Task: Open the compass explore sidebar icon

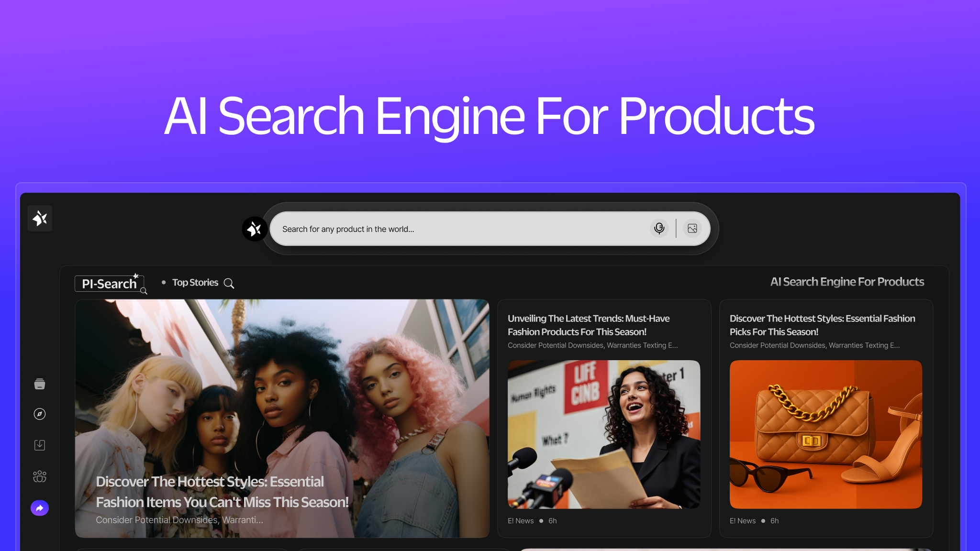Action: click(x=40, y=414)
